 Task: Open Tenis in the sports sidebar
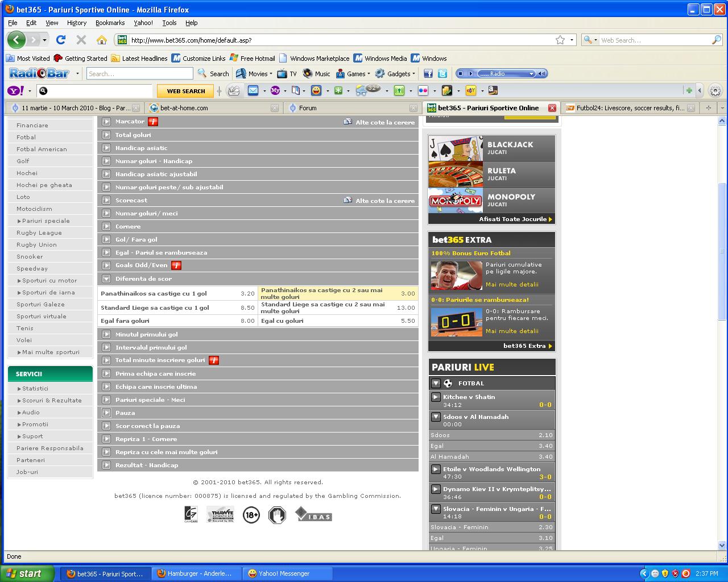coord(25,328)
